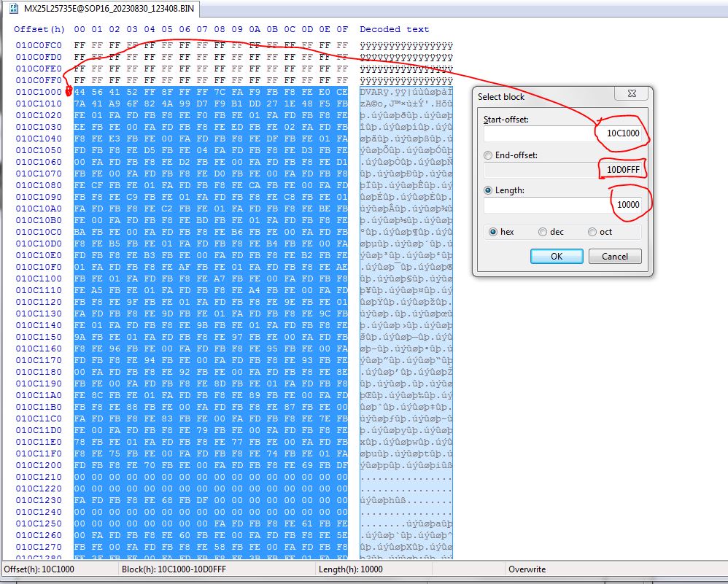Choose the oct number base option
The width and height of the screenshot is (728, 584).
point(600,232)
